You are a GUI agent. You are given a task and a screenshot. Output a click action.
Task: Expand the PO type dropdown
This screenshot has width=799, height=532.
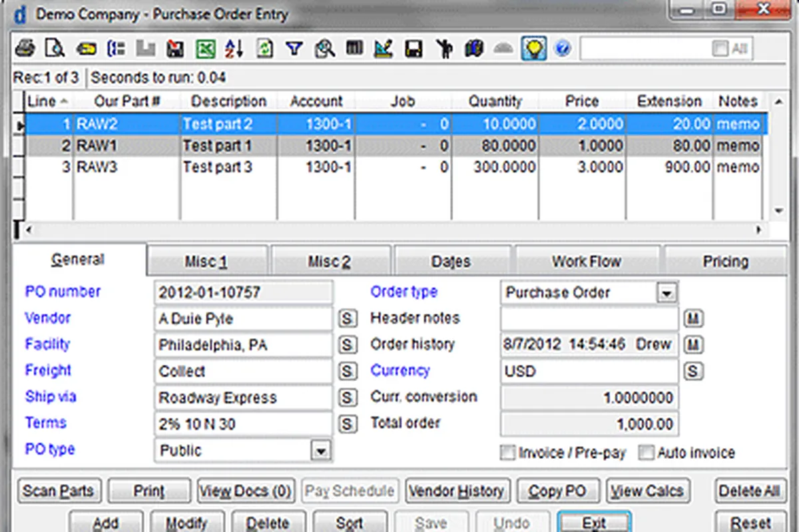coord(321,451)
